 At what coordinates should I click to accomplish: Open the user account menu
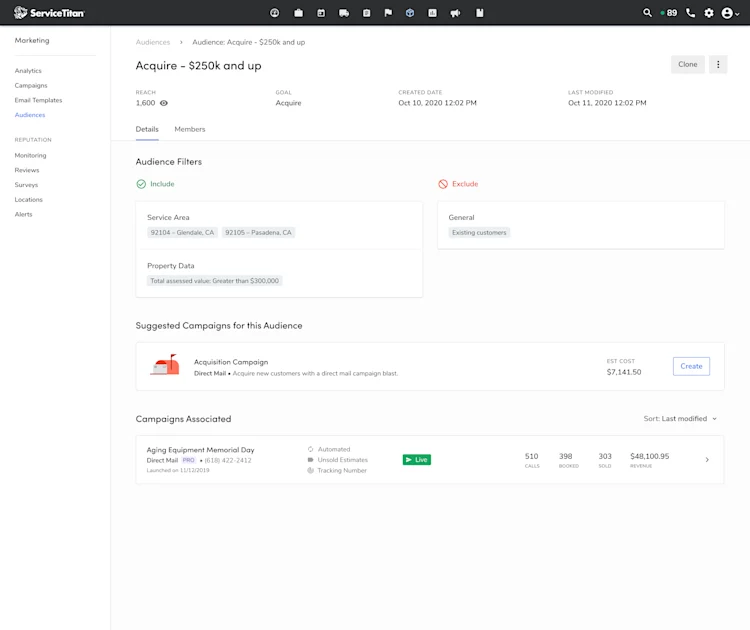[x=730, y=13]
